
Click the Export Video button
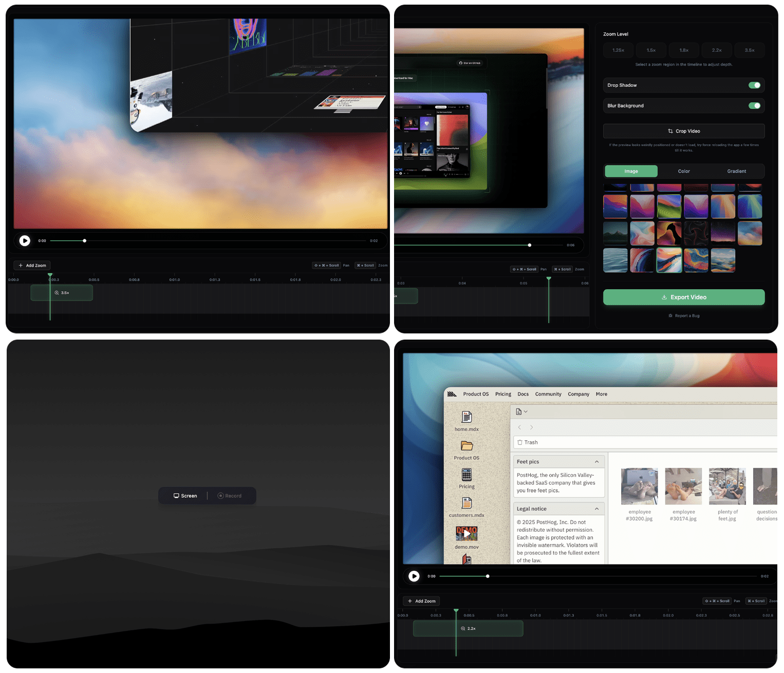click(x=683, y=297)
